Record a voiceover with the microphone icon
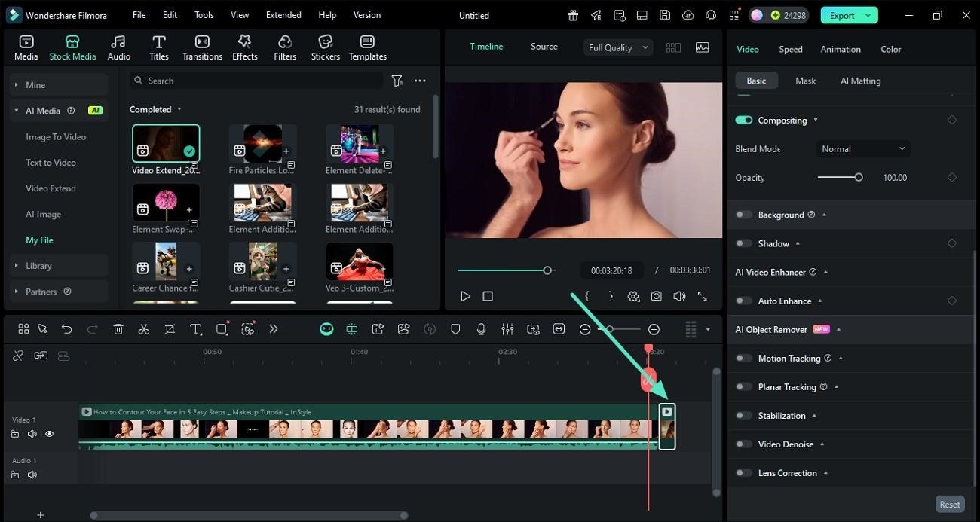This screenshot has width=980, height=522. (x=481, y=329)
